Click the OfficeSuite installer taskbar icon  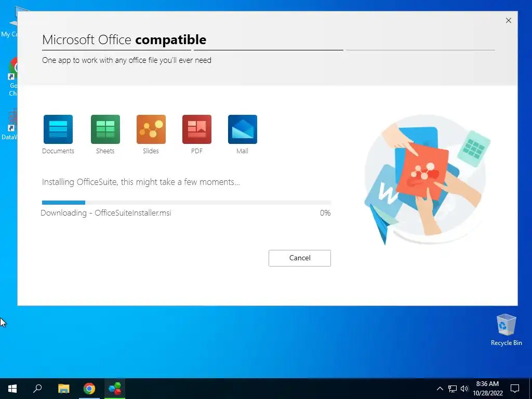[x=115, y=389]
